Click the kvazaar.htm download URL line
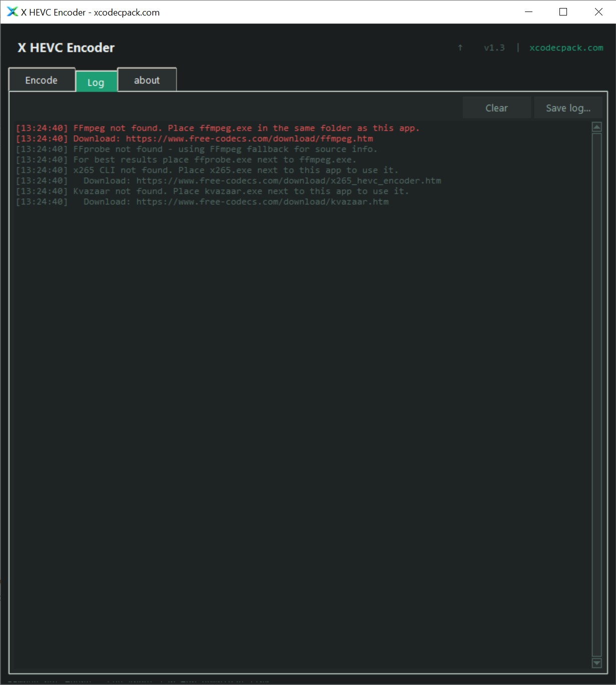 (202, 202)
